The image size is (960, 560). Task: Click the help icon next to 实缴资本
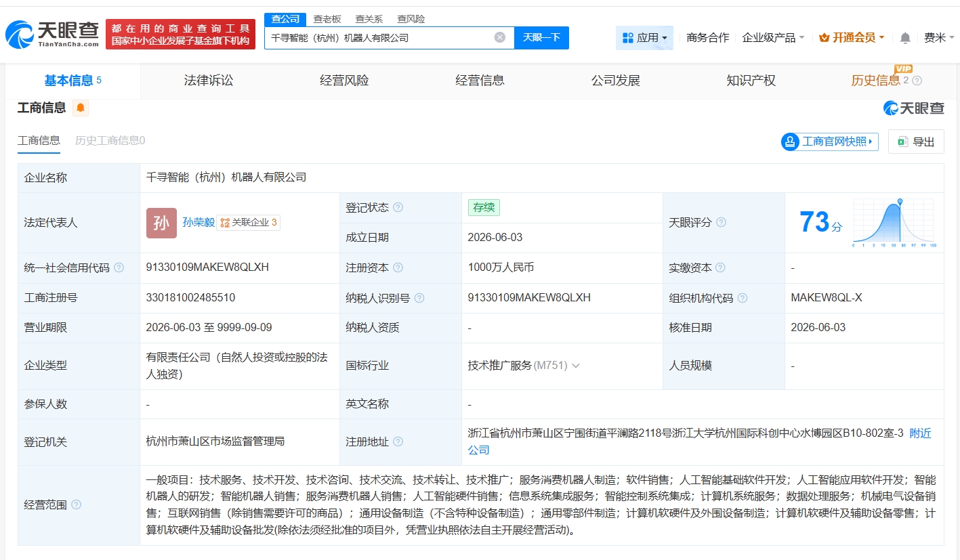click(720, 267)
